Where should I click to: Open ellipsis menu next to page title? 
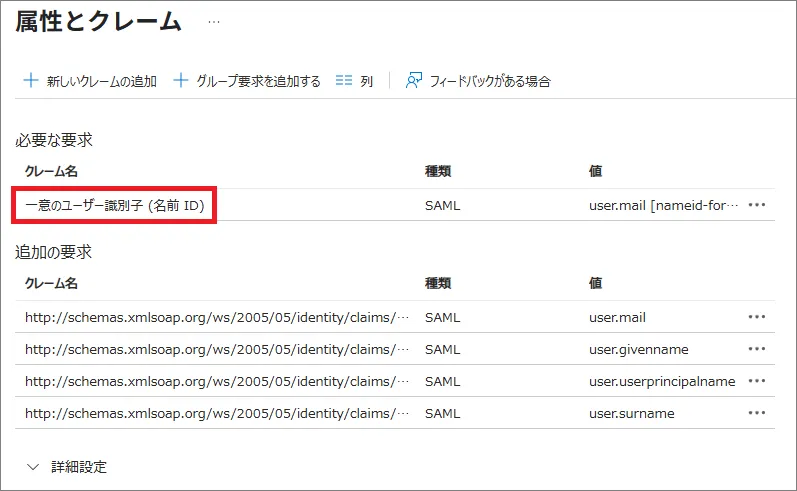point(213,21)
